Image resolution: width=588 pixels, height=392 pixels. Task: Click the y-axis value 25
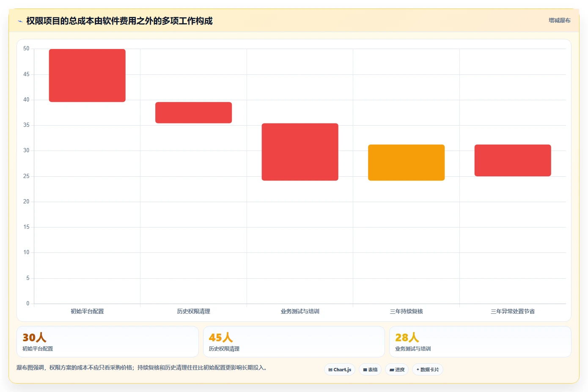(x=26, y=176)
